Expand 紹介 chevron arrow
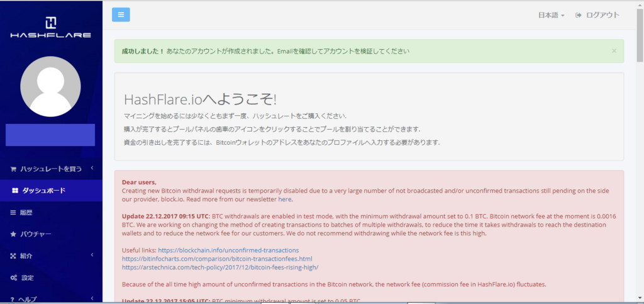This screenshot has width=644, height=304. 92,255
